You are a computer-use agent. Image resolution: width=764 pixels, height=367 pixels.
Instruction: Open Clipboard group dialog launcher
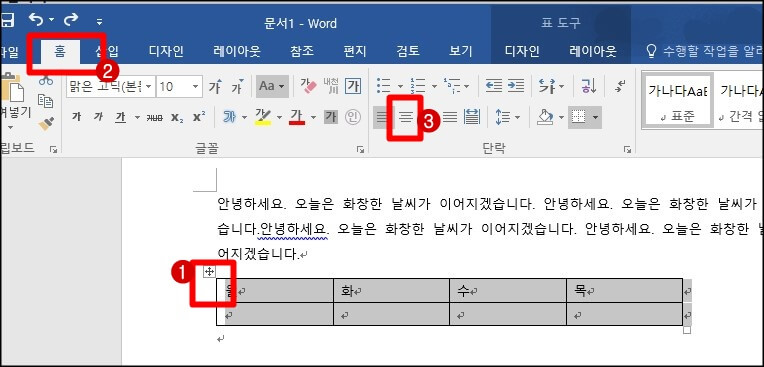[x=53, y=150]
